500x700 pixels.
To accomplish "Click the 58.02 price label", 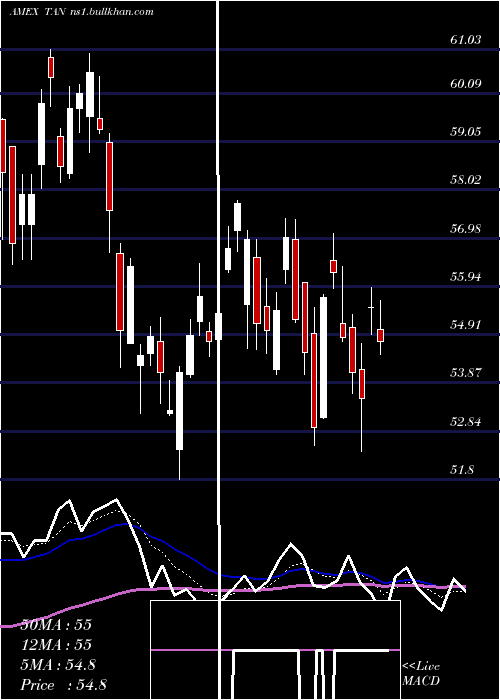I will [x=466, y=180].
